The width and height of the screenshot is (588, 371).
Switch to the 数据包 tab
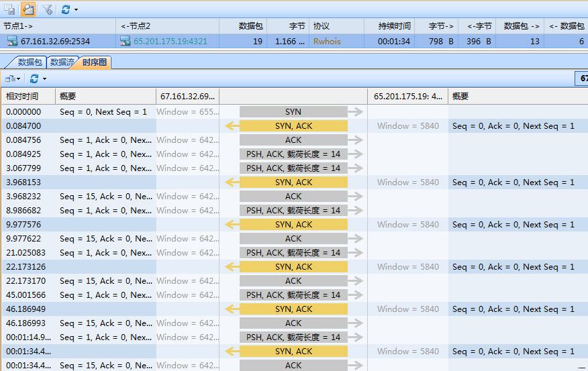click(x=30, y=62)
